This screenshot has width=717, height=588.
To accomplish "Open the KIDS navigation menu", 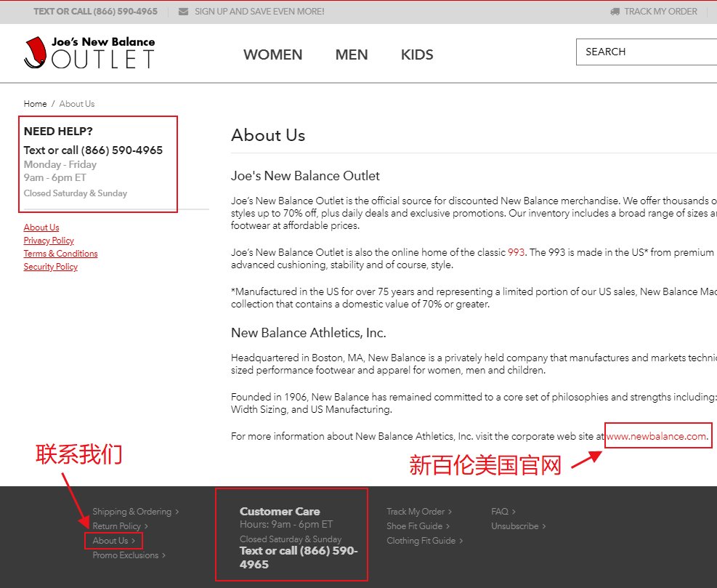I will pos(417,55).
